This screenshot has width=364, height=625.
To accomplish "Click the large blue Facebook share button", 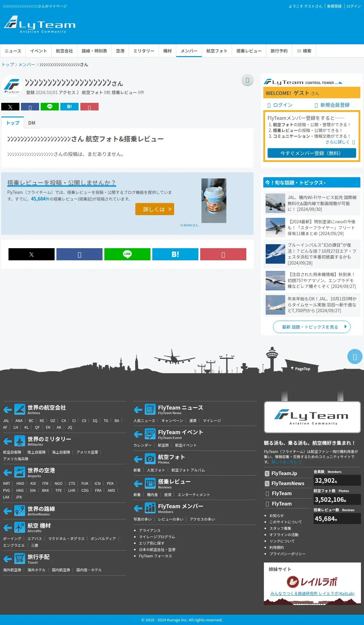I will pos(79,254).
